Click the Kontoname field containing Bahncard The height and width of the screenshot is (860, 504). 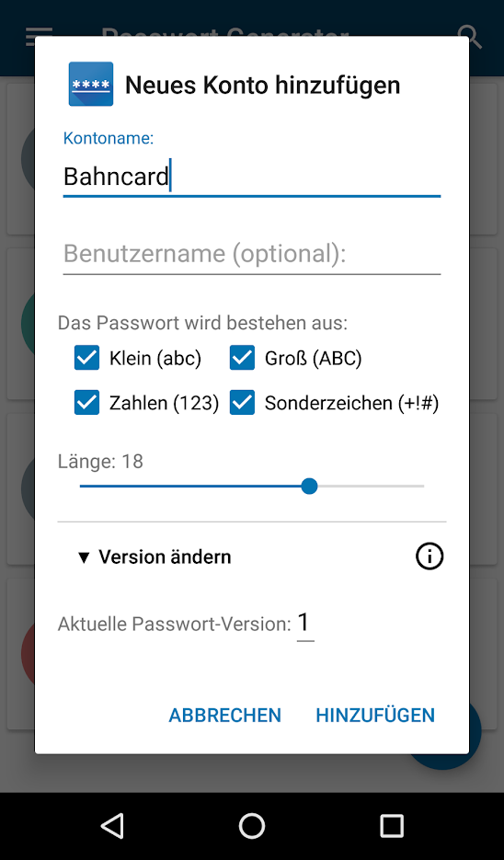pyautogui.click(x=252, y=177)
